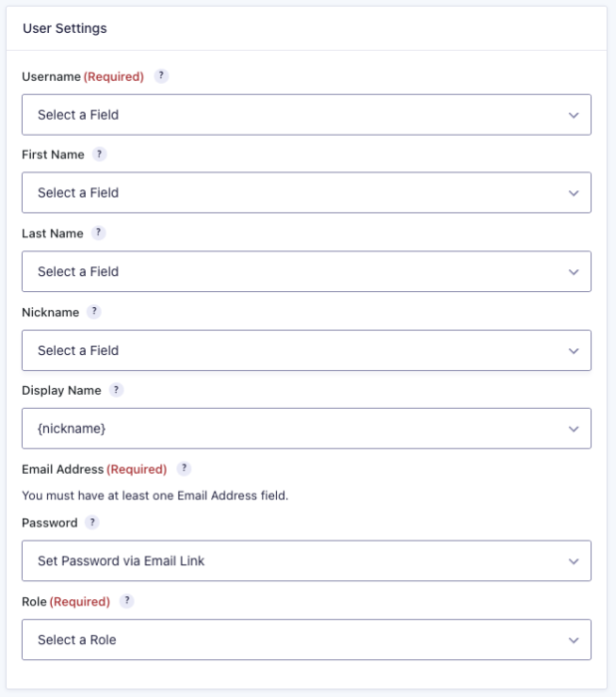Open the Display Name {nickname} dropdown
Image resolution: width=616 pixels, height=697 pixels.
coord(307,429)
